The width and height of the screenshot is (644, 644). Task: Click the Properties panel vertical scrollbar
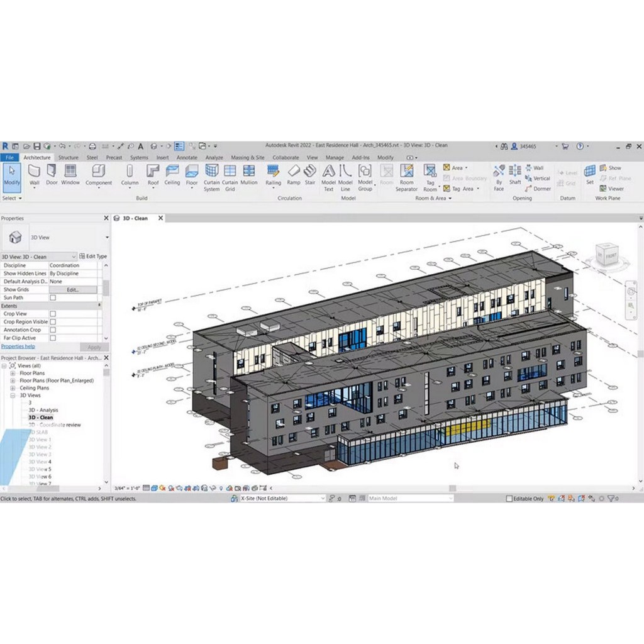click(x=106, y=288)
